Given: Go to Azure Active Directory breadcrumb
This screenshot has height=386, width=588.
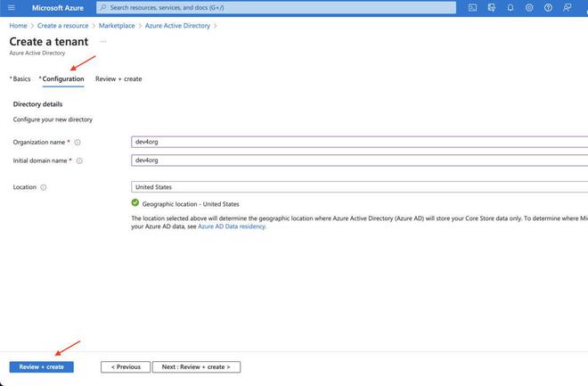Looking at the screenshot, I should [177, 26].
